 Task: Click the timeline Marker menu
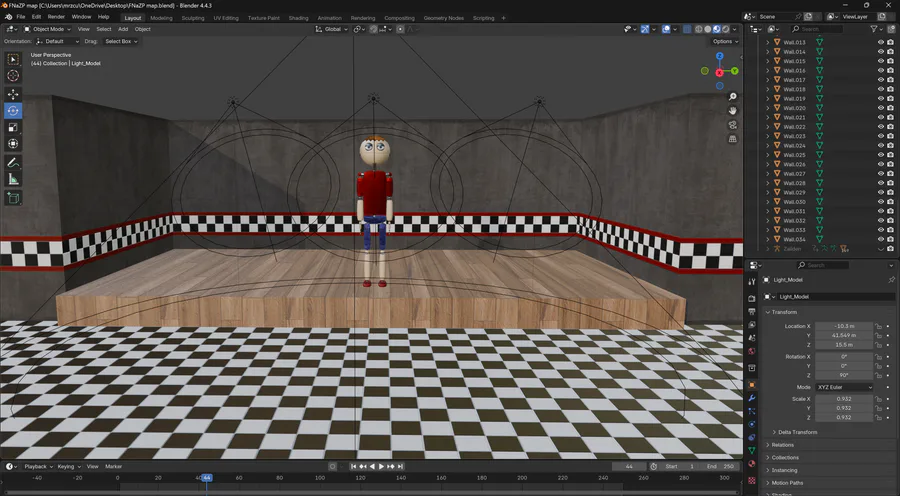(x=114, y=467)
